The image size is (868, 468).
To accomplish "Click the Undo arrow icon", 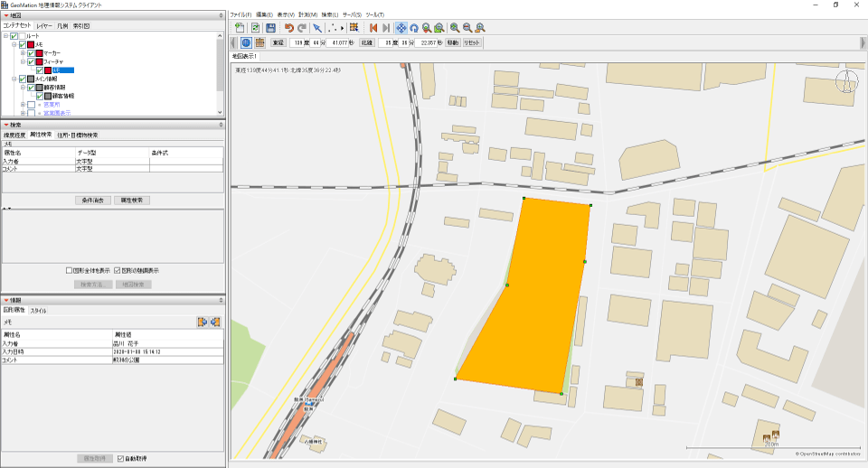I will tap(288, 28).
